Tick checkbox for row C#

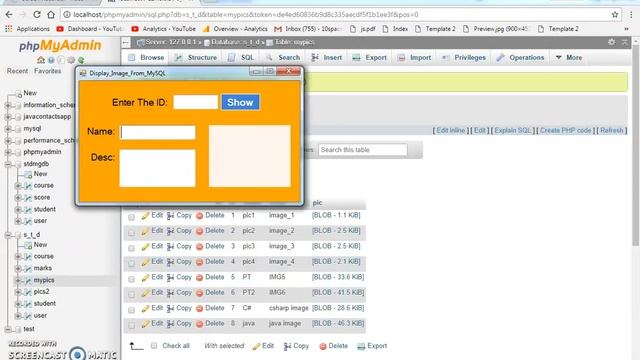click(x=131, y=310)
